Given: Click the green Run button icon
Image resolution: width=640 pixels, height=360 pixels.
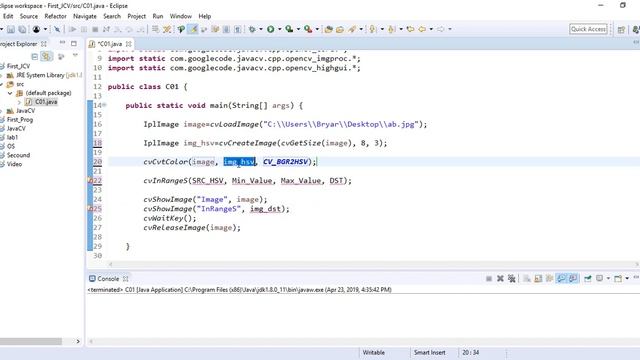Looking at the screenshot, I should click(270, 29).
